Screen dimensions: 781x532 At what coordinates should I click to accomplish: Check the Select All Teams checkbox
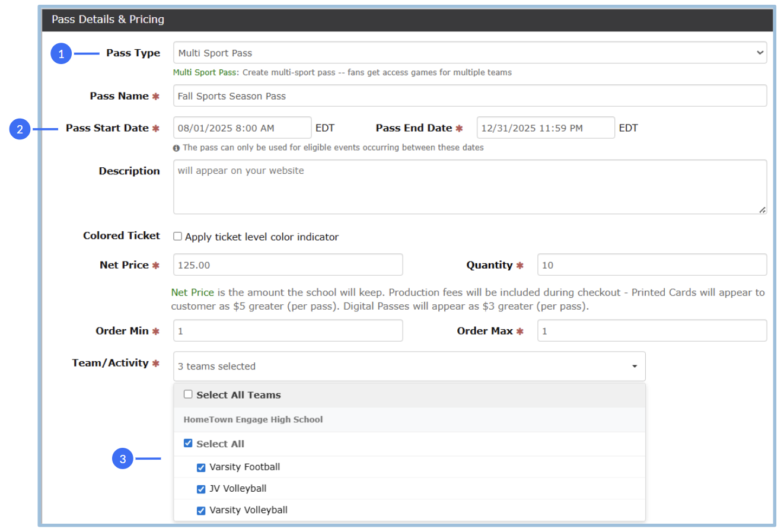point(188,394)
